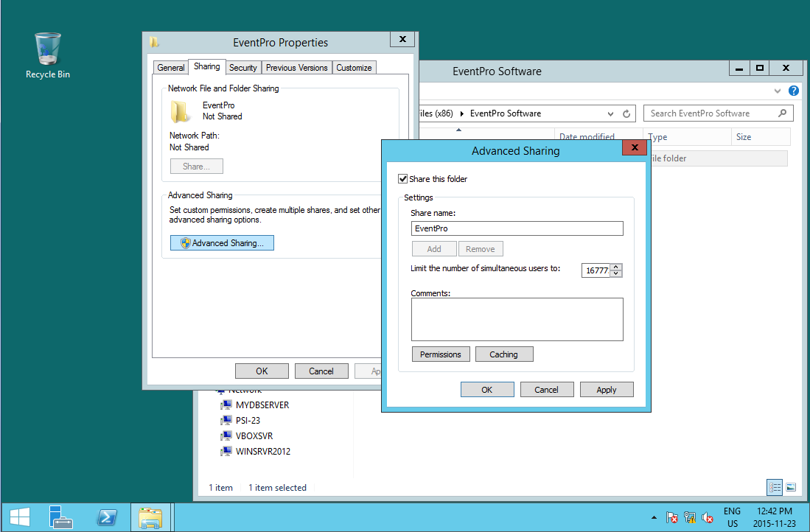Open the ENG US language indicator
This screenshot has height=532, width=810.
pos(732,517)
